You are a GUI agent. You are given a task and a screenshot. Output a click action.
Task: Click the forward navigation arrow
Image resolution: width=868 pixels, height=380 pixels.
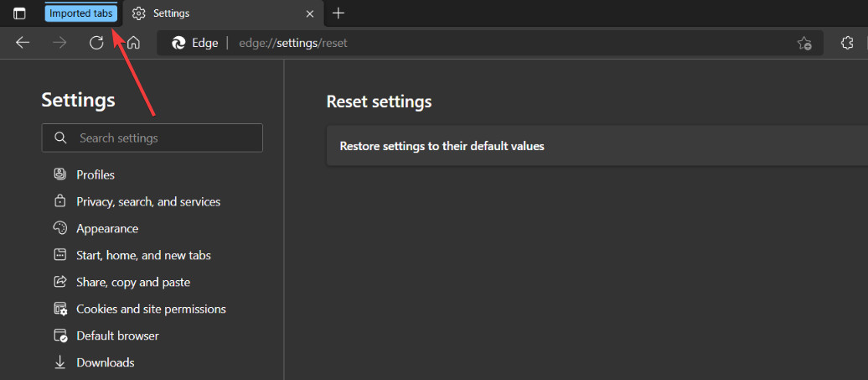click(x=59, y=43)
